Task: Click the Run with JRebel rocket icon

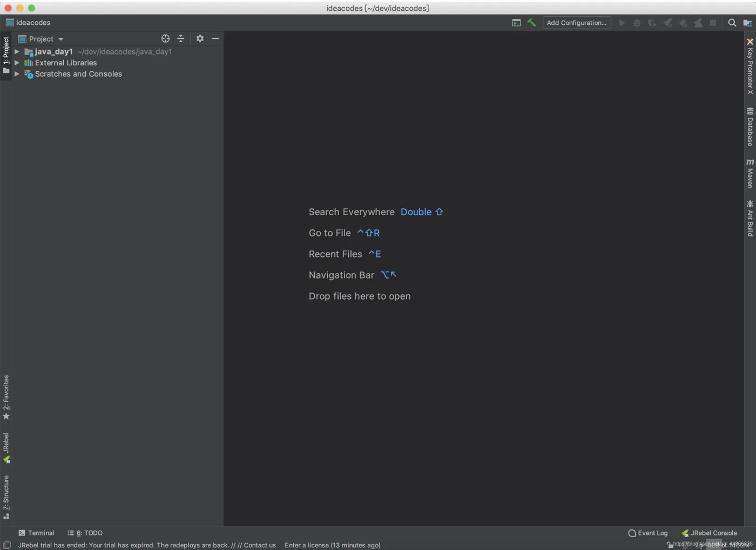Action: (x=668, y=23)
